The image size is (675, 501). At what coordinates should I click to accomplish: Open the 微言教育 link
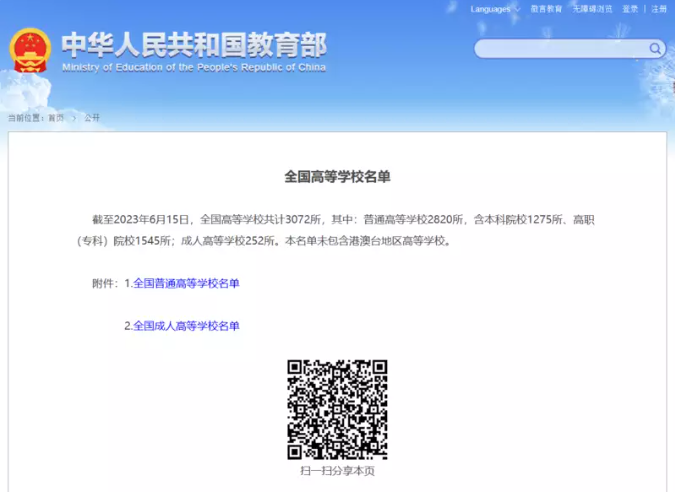(546, 9)
